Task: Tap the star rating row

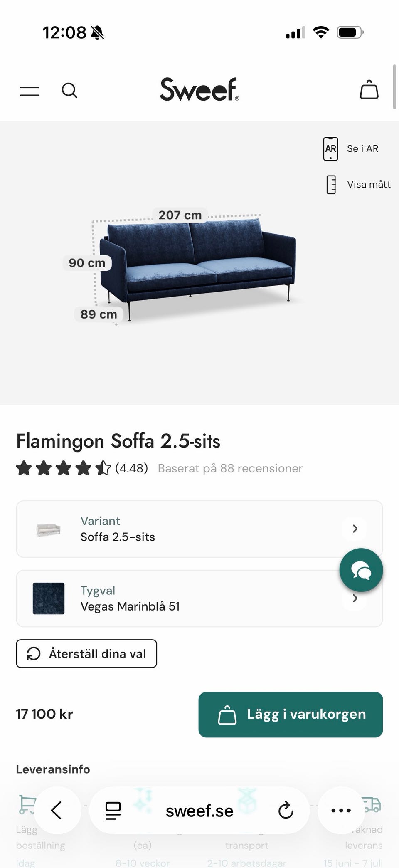Action: point(63,468)
